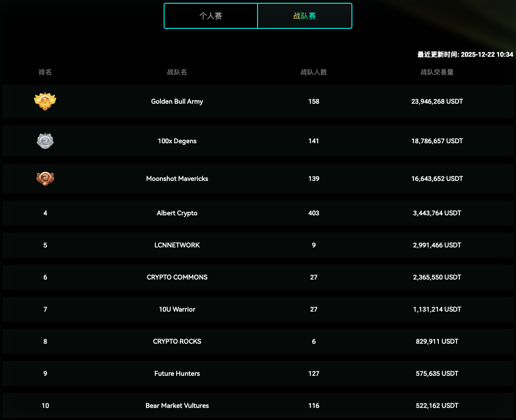Click the bronze third-place medal icon
Screen dimensions: 516x420
coord(45,179)
